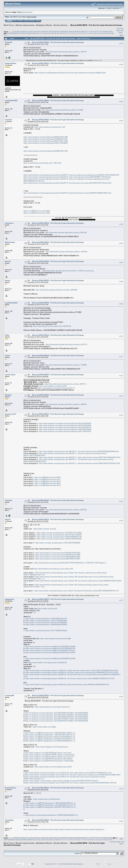This screenshot has width=128, height=868.
Task: Click the profile icon under koeetcee's info
Action: coord(6,135)
